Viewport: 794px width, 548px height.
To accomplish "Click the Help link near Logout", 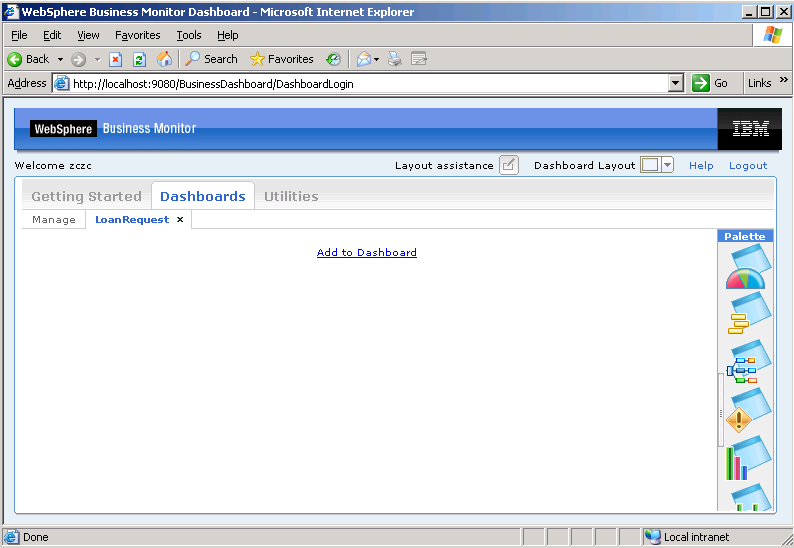I will [701, 165].
